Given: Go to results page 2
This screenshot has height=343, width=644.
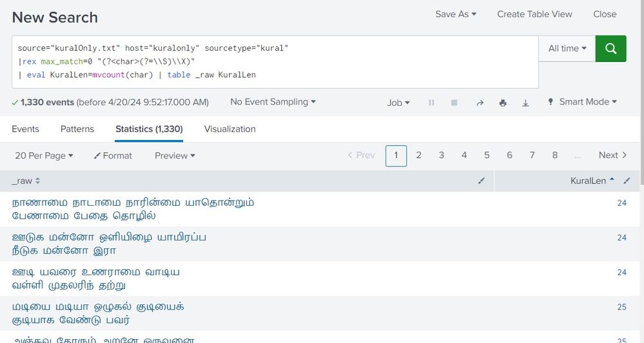Looking at the screenshot, I should pos(418,155).
